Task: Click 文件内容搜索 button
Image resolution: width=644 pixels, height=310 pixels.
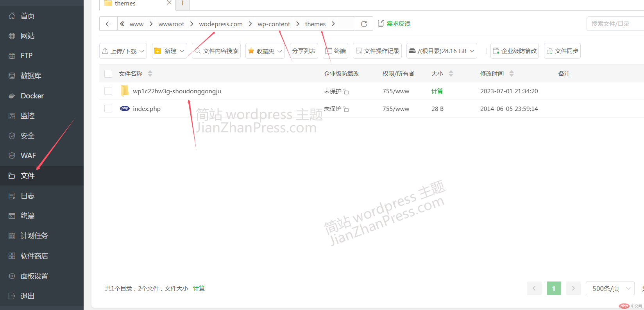Action: (x=216, y=51)
